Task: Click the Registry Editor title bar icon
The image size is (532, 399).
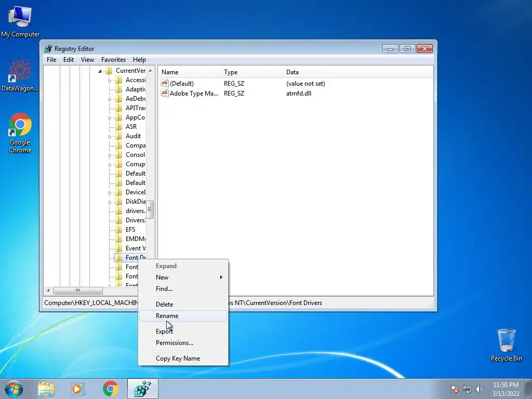Action: 48,48
